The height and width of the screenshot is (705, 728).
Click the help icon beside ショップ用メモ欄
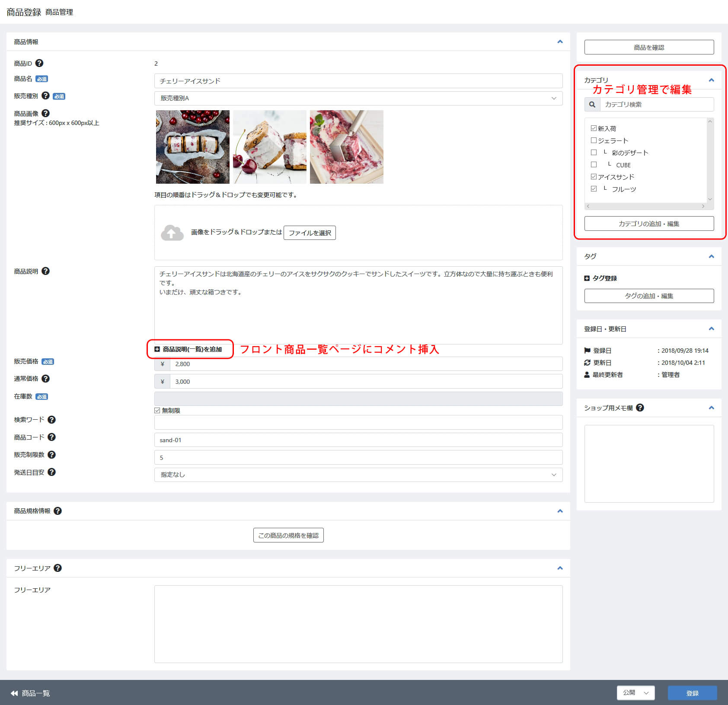(x=640, y=408)
